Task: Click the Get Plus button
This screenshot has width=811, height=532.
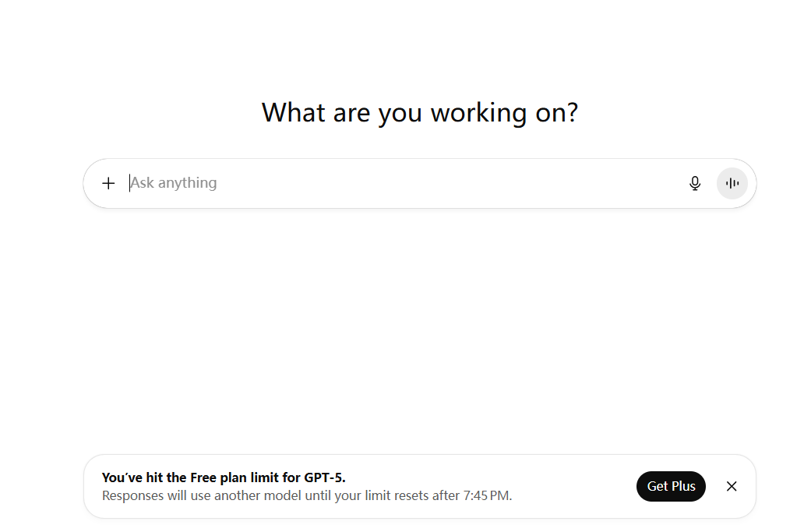Action: pos(671,487)
